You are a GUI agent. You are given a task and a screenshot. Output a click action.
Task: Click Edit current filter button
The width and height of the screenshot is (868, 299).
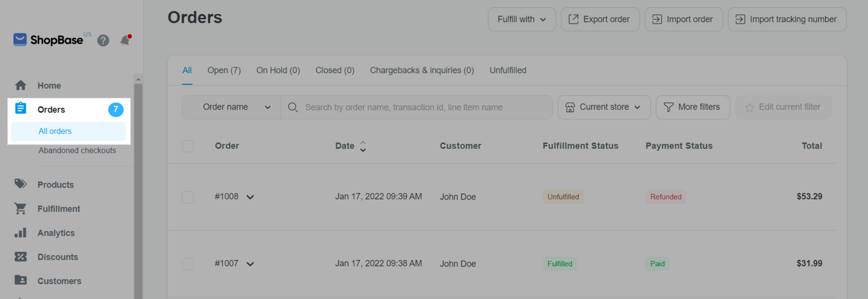coord(783,107)
